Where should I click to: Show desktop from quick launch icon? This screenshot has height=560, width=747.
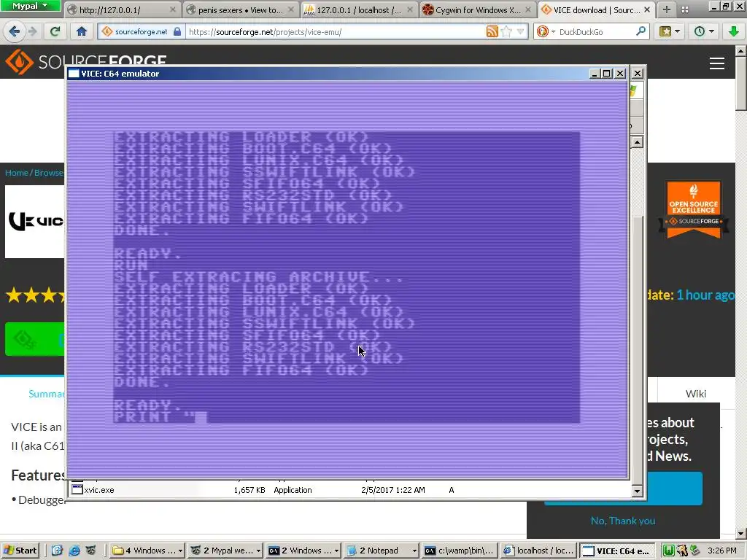57,551
